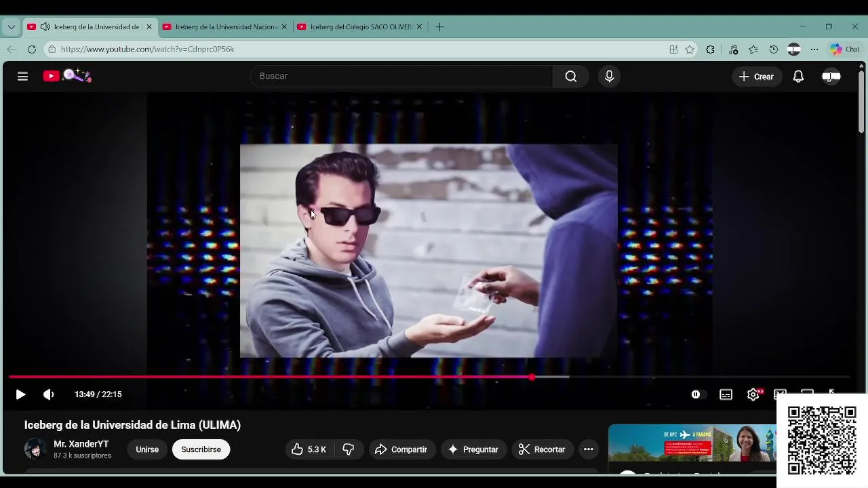
Task: Select the Iceberg Universidad de Lima tab
Action: 90,27
